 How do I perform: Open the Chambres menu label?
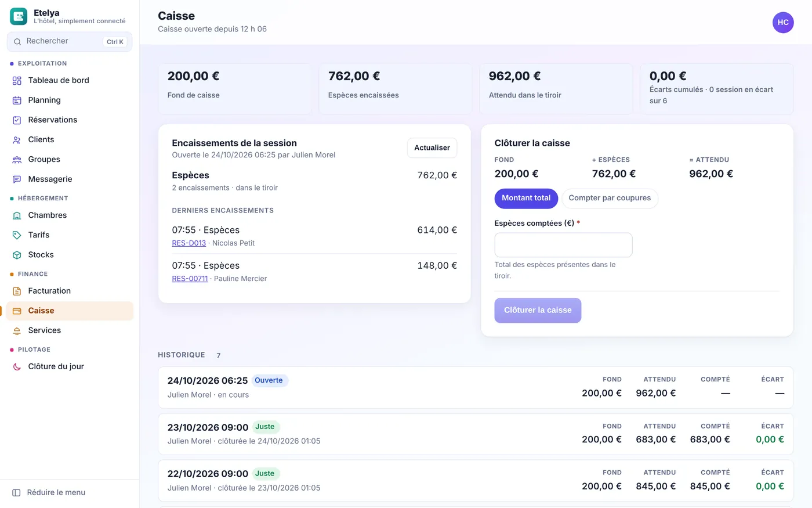(47, 215)
